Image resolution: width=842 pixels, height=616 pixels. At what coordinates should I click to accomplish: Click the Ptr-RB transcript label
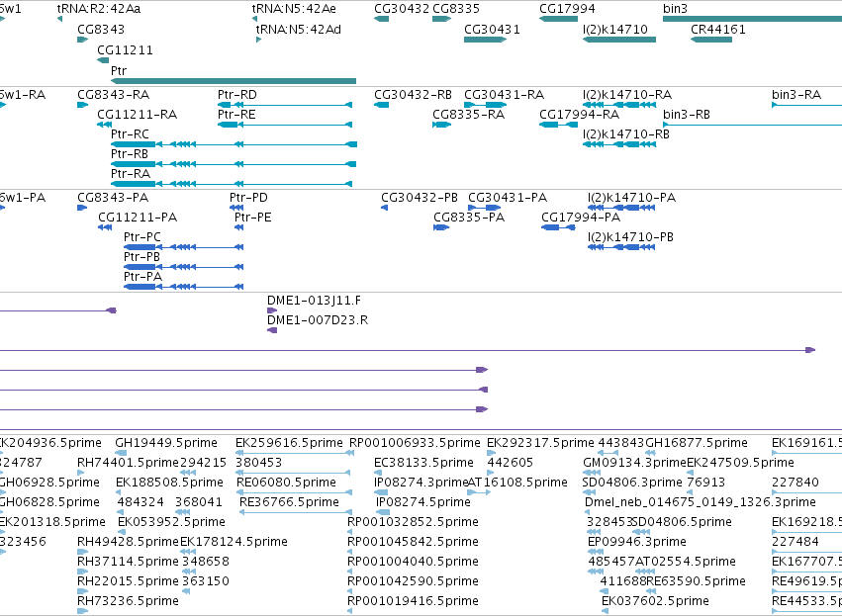tap(130, 154)
